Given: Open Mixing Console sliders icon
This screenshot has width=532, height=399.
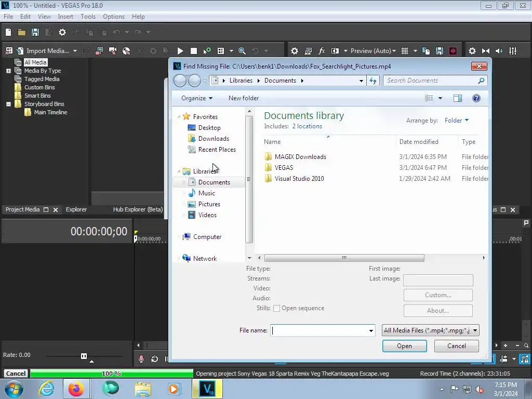Looking at the screenshot, I should pos(513,51).
